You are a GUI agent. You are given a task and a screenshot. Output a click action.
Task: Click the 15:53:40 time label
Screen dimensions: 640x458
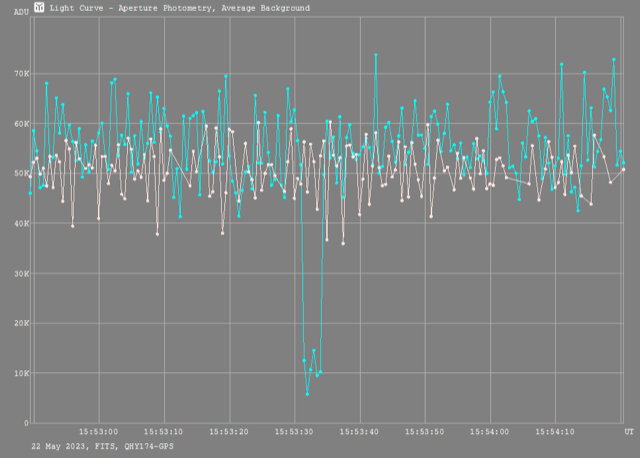(x=359, y=432)
